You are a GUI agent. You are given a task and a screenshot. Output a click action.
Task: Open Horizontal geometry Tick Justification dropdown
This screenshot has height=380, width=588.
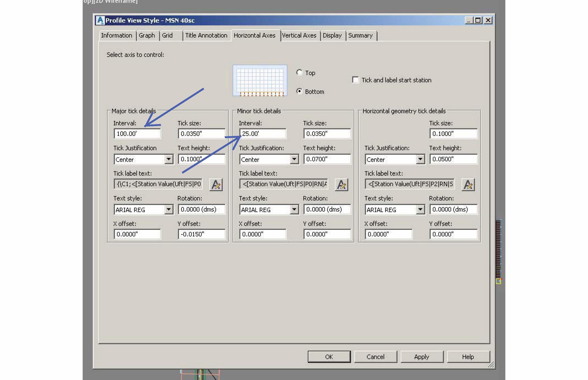coord(420,159)
